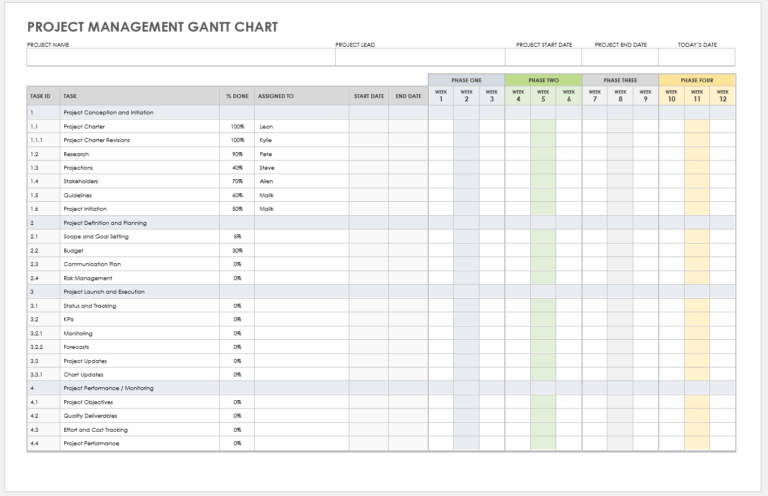Select the Project End Date field

(x=620, y=57)
